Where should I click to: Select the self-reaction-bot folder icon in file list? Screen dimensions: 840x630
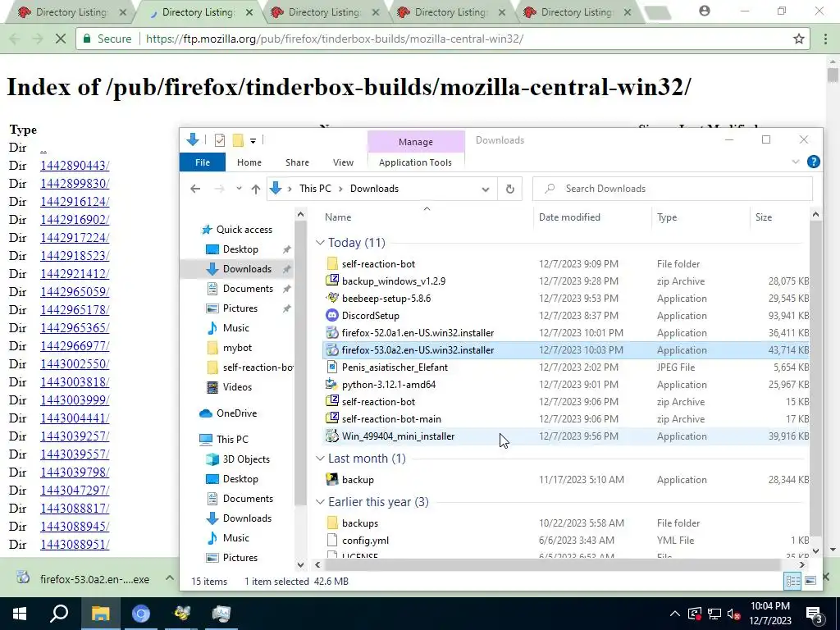[x=332, y=263]
